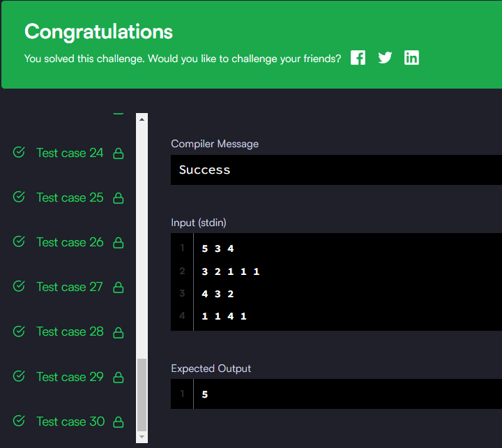Click the checkmark icon for Test case 29
Image resolution: width=502 pixels, height=448 pixels.
pos(19,376)
